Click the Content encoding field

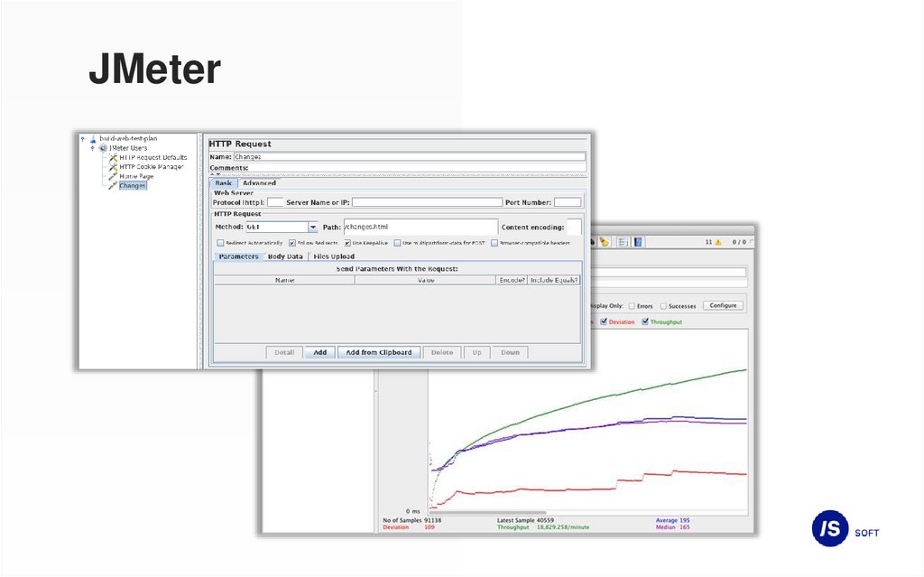(x=574, y=228)
